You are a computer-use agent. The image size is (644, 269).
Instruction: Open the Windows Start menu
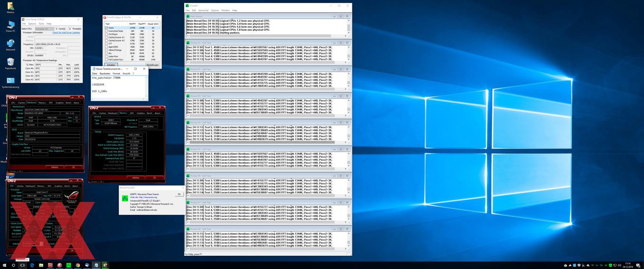point(4,265)
